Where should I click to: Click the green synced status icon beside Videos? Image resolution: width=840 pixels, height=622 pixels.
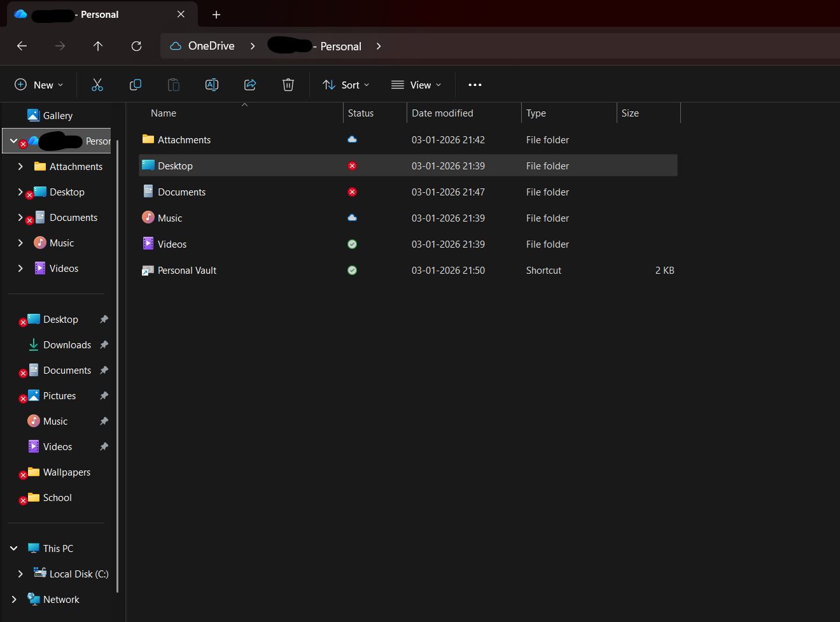pyautogui.click(x=352, y=244)
